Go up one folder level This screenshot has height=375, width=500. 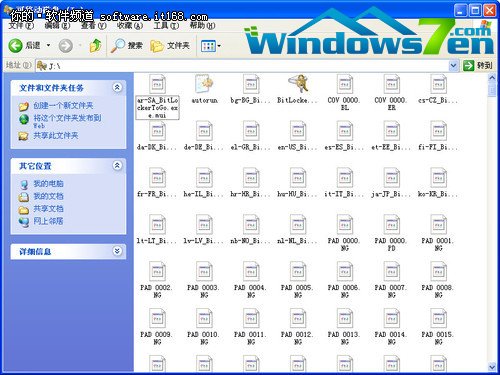[x=96, y=45]
